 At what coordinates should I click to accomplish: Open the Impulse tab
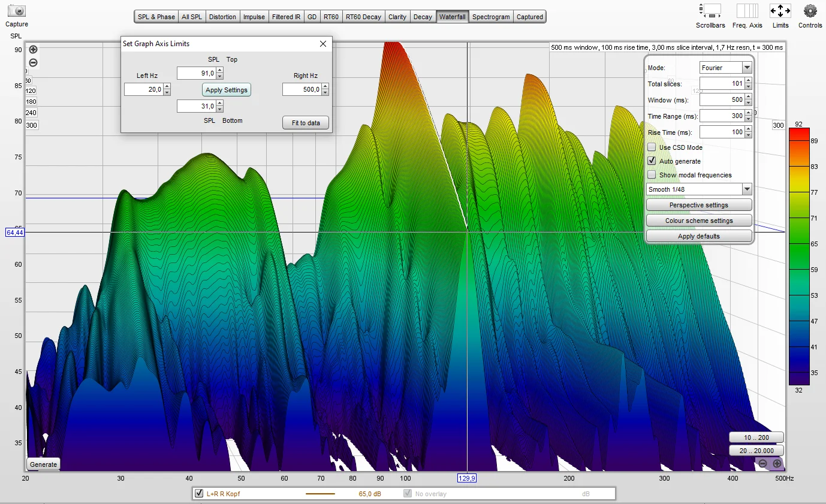point(254,17)
